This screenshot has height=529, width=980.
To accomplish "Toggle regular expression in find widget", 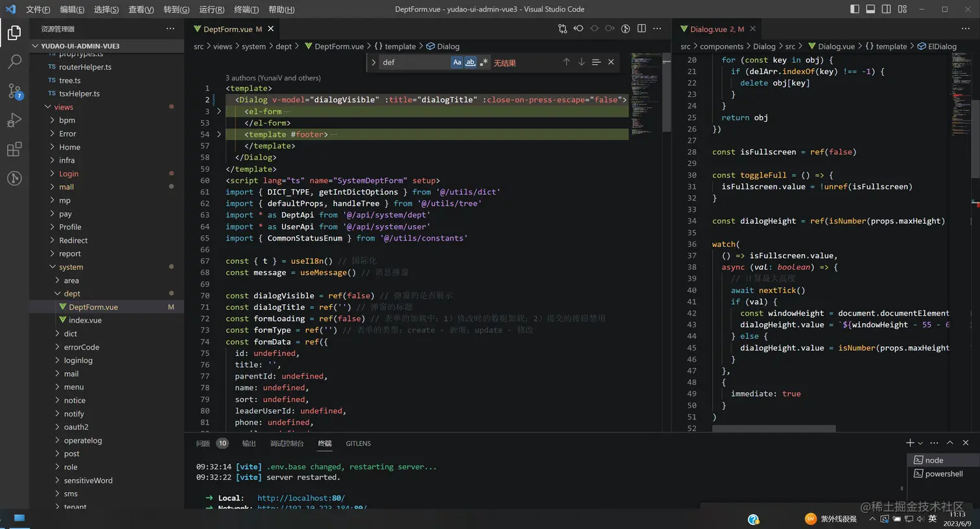I will click(484, 62).
